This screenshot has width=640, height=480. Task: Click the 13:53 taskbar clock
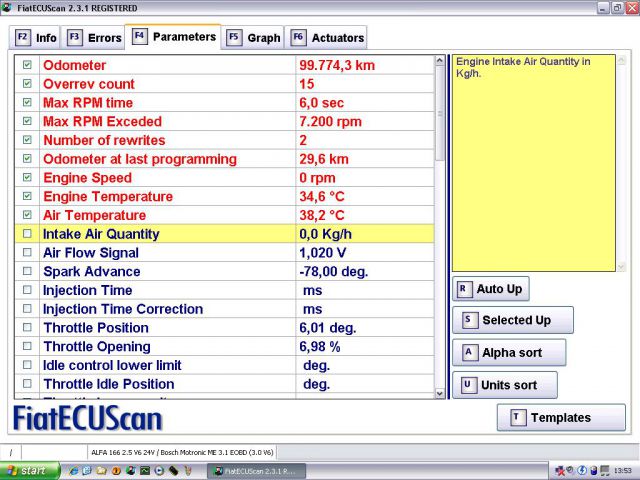pos(622,471)
